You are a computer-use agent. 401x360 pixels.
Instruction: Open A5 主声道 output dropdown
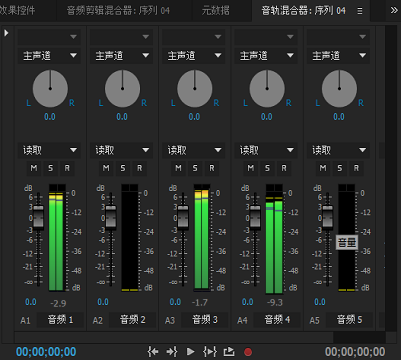338,56
